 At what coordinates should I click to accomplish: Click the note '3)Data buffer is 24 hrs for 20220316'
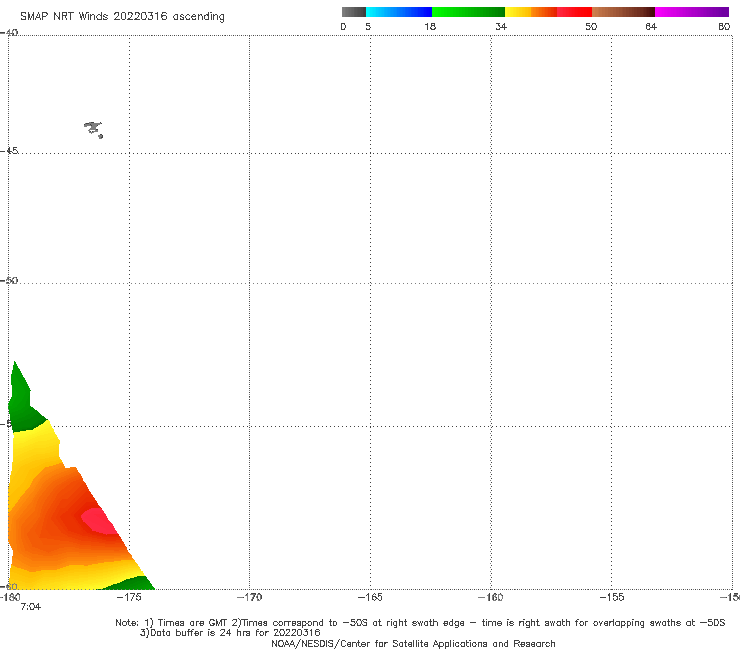(x=230, y=633)
